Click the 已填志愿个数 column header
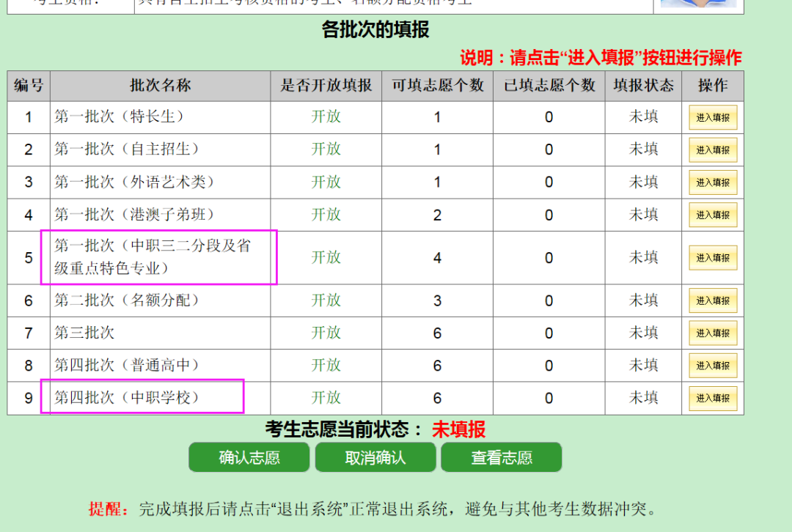 pyautogui.click(x=549, y=85)
